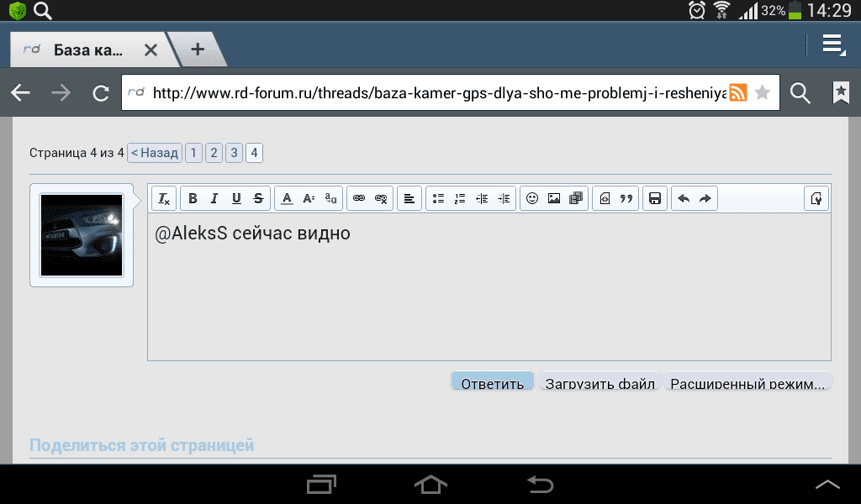Open the font family dropdown
Image resolution: width=861 pixels, height=504 pixels.
(330, 199)
